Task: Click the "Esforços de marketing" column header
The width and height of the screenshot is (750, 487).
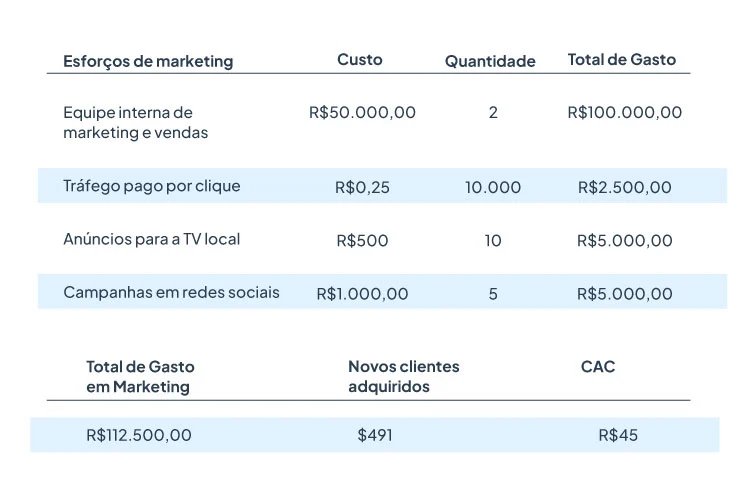Action: (x=148, y=61)
